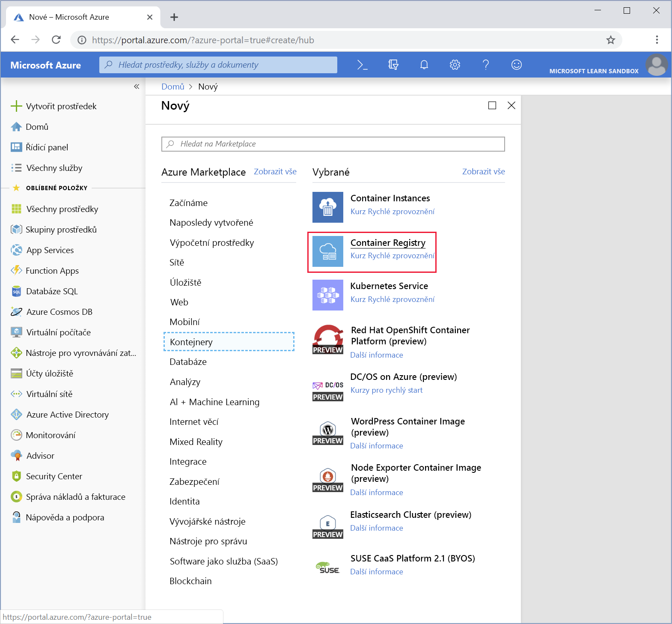Select the Výpočetní prostředky category
Viewport: 672px width, 624px height.
tap(212, 243)
